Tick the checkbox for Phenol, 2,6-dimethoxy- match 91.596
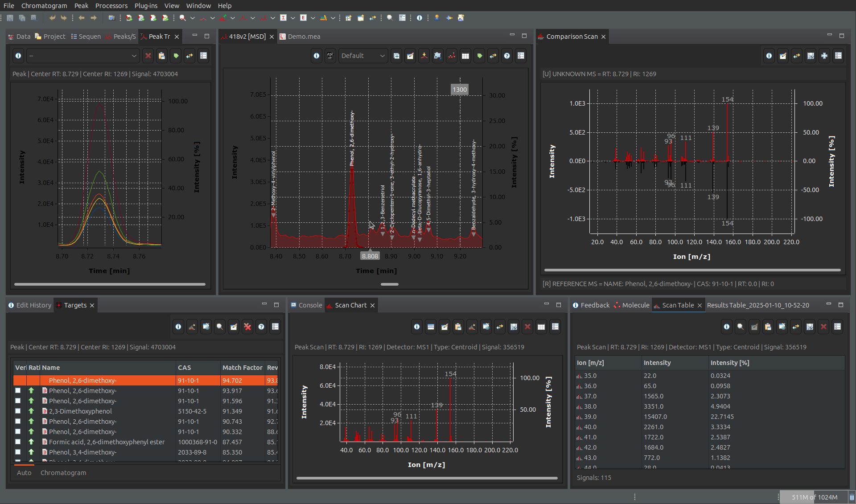This screenshot has width=856, height=504. (x=18, y=401)
